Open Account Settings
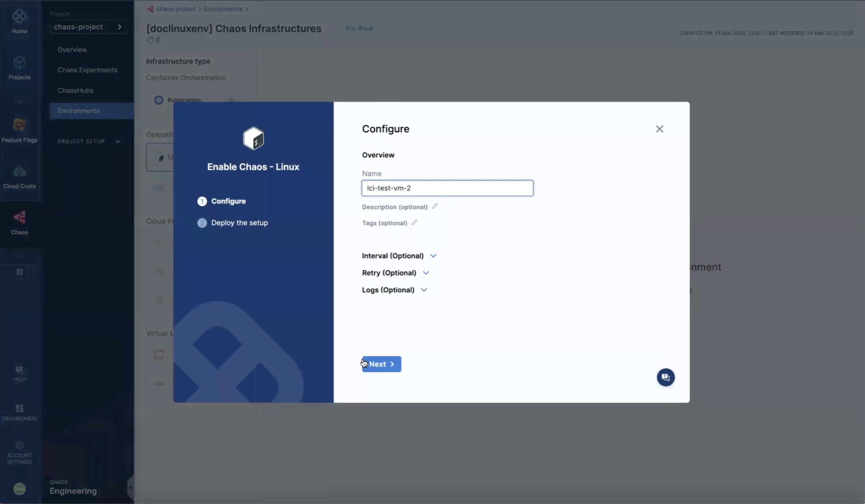The height and width of the screenshot is (504, 865). 19,453
